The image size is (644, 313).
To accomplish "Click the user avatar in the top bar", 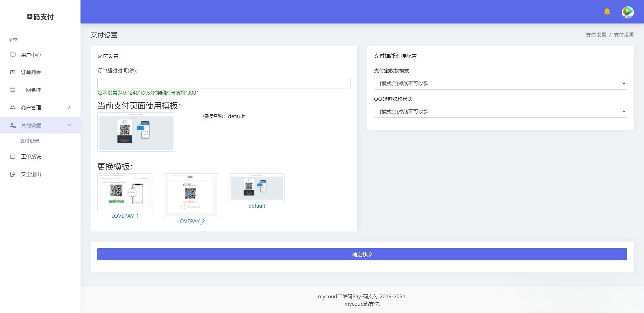I will click(x=628, y=12).
